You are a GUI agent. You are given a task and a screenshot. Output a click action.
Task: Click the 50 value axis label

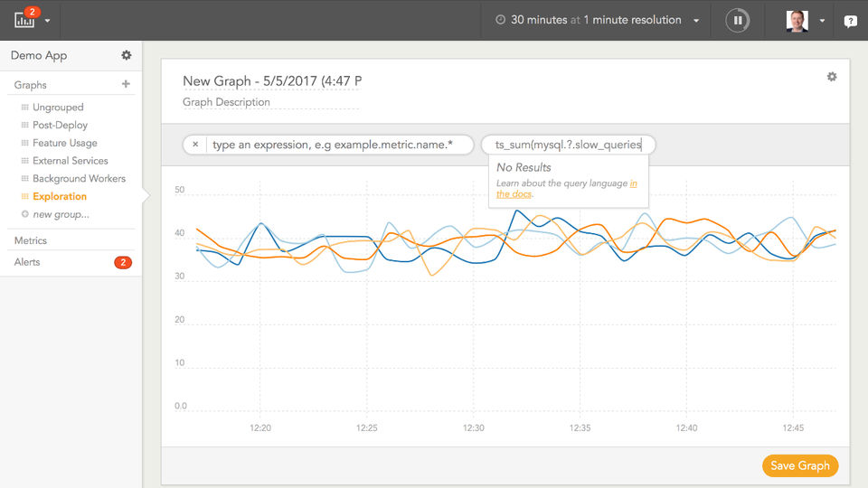(179, 189)
